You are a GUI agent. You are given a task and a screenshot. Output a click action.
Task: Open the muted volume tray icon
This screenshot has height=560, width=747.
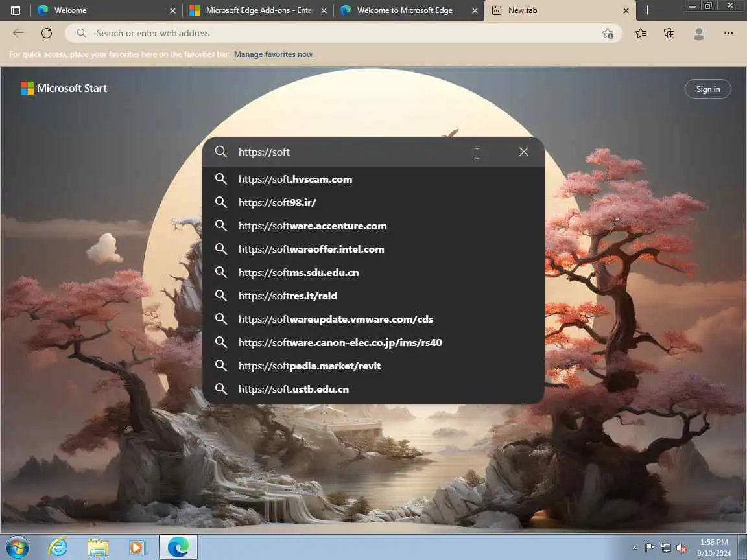coord(682,548)
